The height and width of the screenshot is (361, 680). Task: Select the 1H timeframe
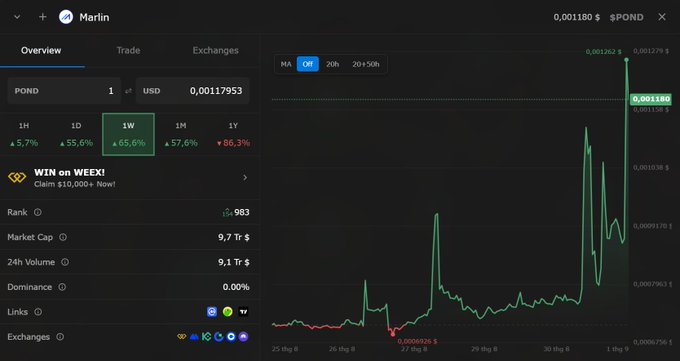click(24, 134)
